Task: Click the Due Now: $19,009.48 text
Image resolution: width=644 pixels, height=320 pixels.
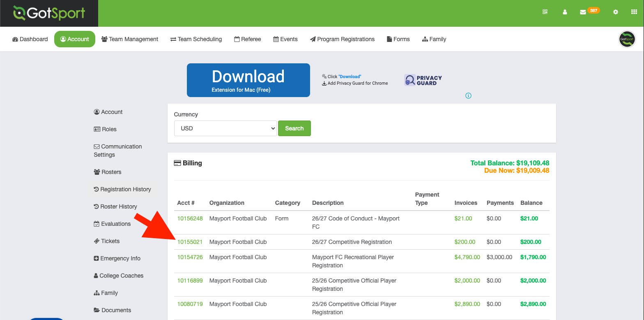Action: tap(517, 170)
